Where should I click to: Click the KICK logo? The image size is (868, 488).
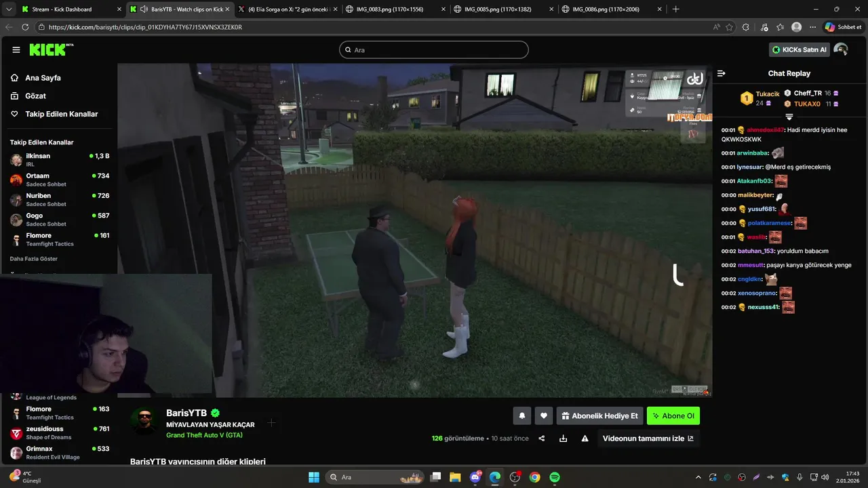(51, 49)
